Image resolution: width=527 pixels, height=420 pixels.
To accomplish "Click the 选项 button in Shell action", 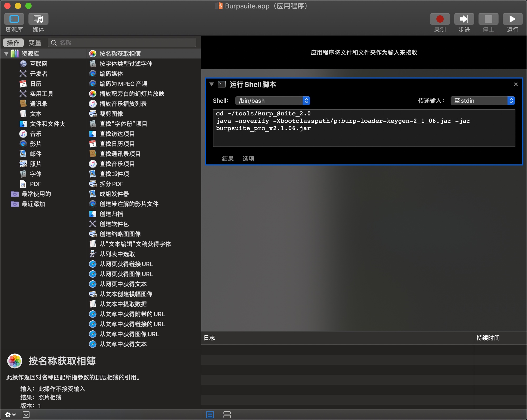I will click(248, 159).
